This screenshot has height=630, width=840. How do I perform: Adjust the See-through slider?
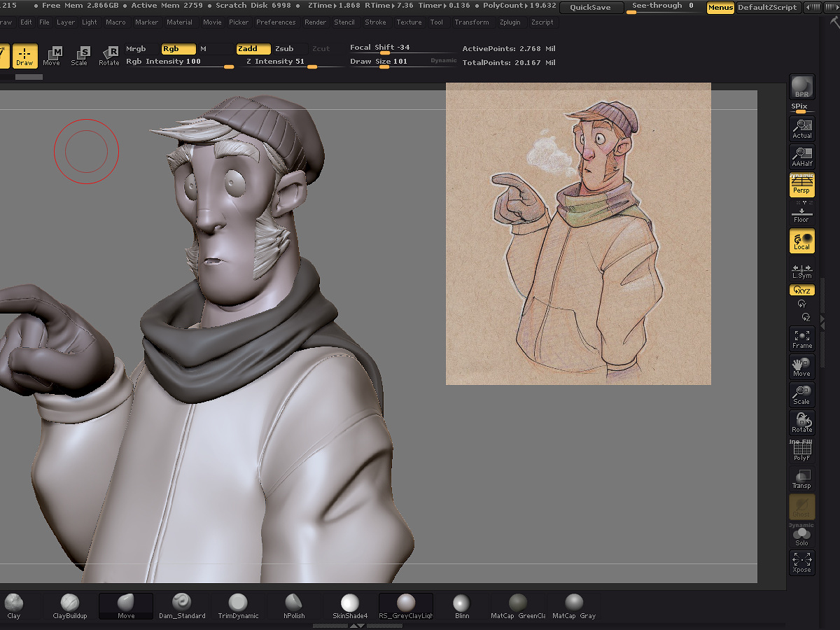click(664, 8)
